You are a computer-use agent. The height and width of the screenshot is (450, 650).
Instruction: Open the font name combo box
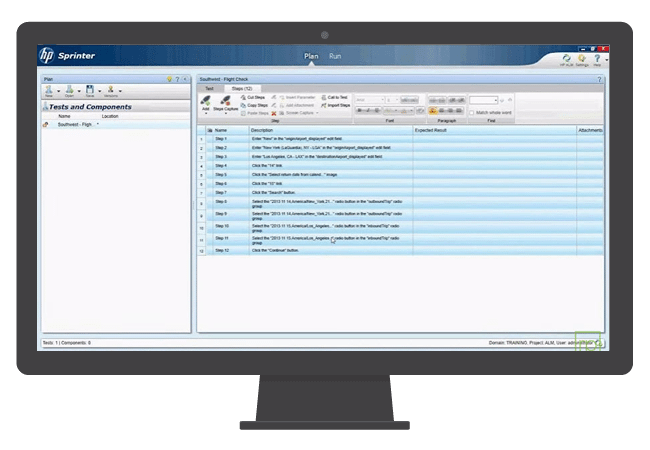[x=370, y=100]
